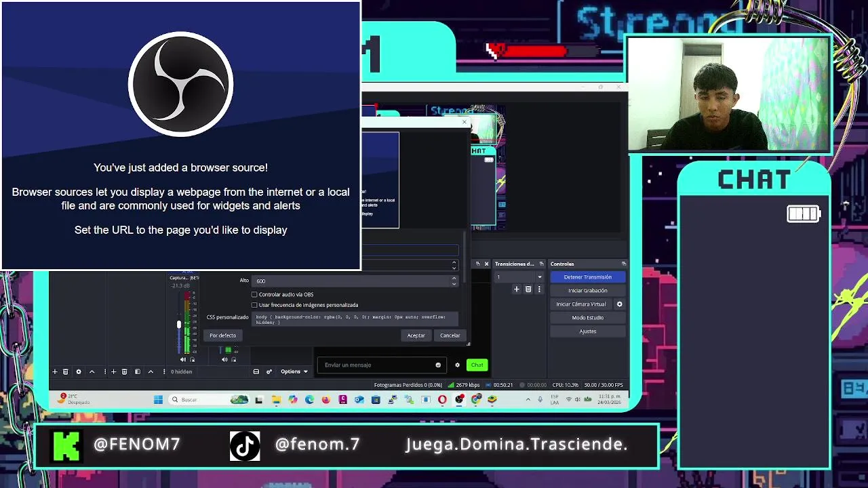Show hidden tray icons chevron in taskbar
The width and height of the screenshot is (868, 488).
(x=528, y=400)
